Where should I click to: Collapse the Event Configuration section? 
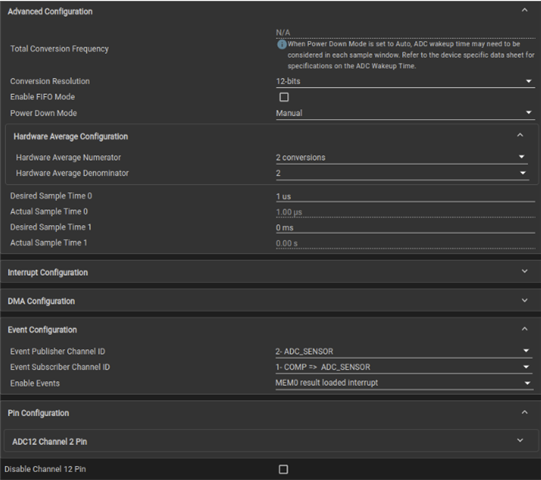click(524, 329)
